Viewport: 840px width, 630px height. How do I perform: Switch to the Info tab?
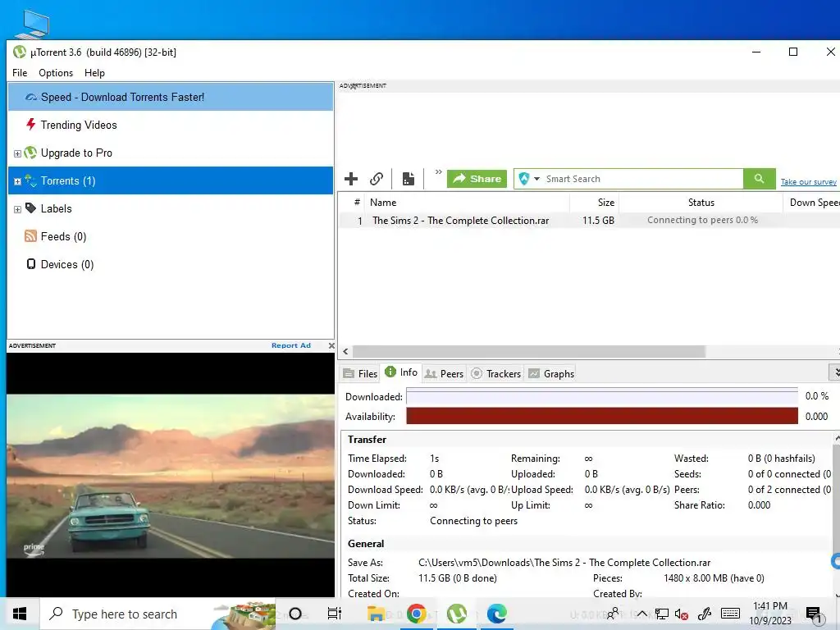point(401,372)
